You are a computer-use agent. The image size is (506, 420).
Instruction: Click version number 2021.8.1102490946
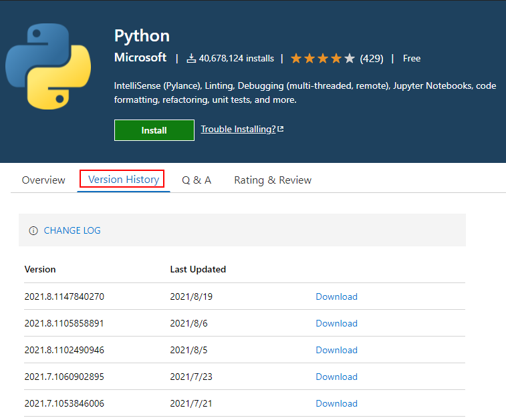(x=64, y=350)
